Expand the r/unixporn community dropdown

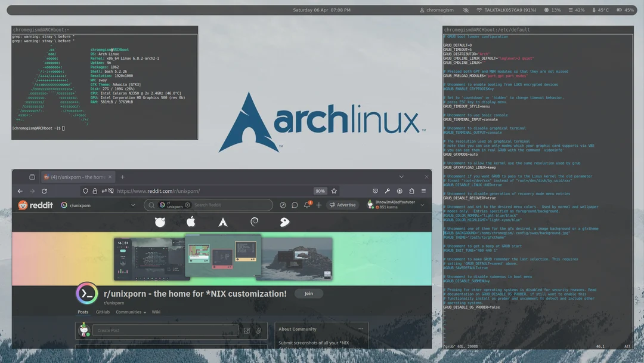tap(133, 205)
